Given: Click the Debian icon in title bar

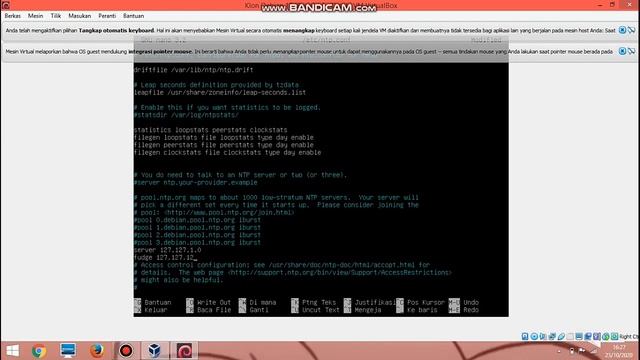Looking at the screenshot, I should [6, 5].
